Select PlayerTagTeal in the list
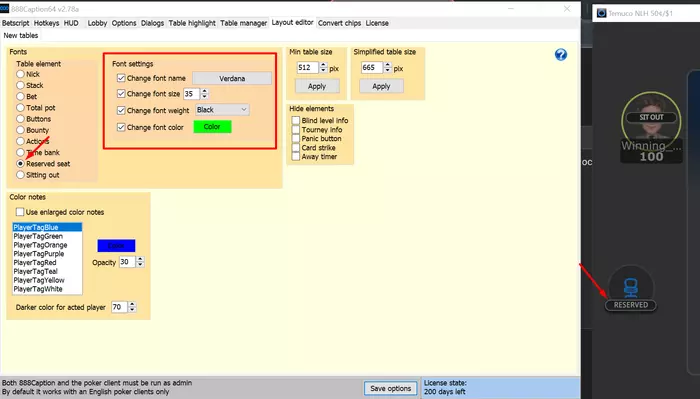Viewport: 700px width, 399px height. (47, 271)
